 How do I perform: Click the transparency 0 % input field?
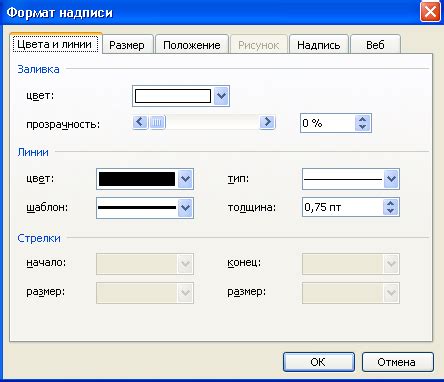coord(328,123)
